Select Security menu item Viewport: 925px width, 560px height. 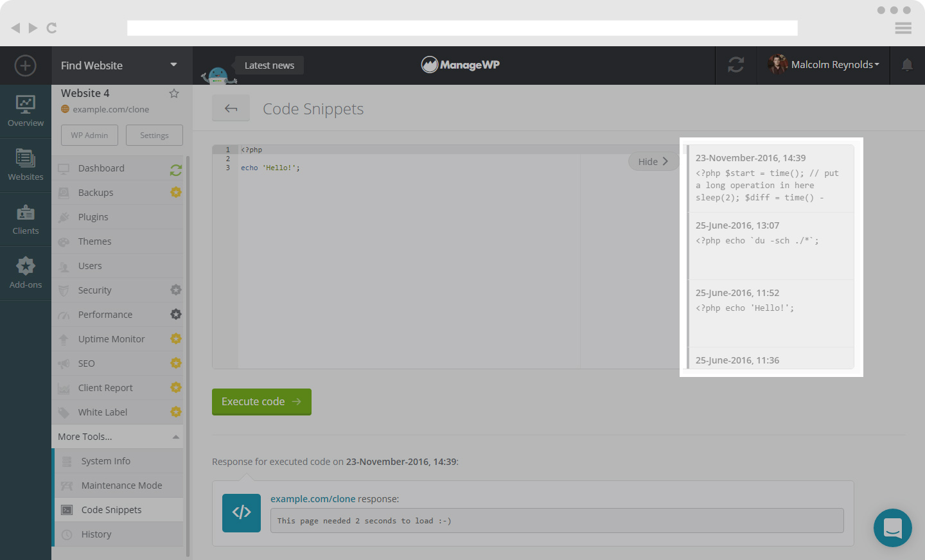click(x=118, y=290)
